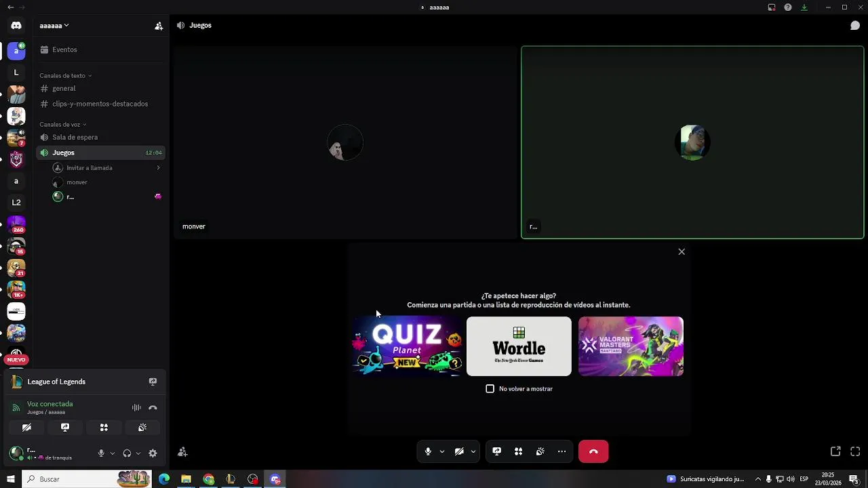This screenshot has height=488, width=868.
Task: Turn on camera in call control bar
Action: point(459,451)
